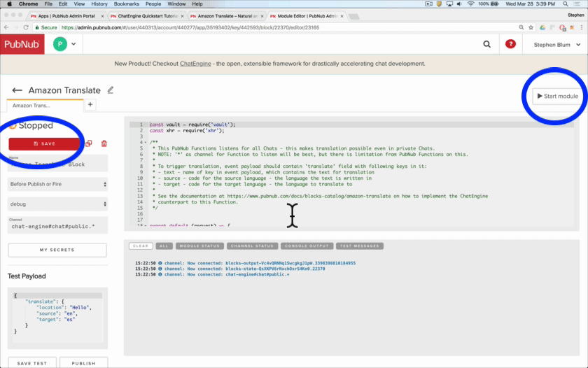Screen dimensions: 588x368
Task: Click the Start module button
Action: 558,97
